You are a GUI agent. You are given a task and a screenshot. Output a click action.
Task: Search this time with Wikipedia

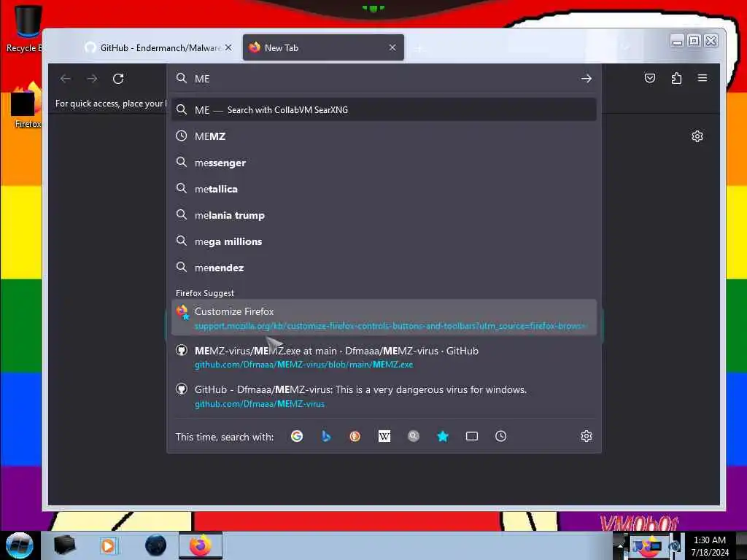coord(384,436)
